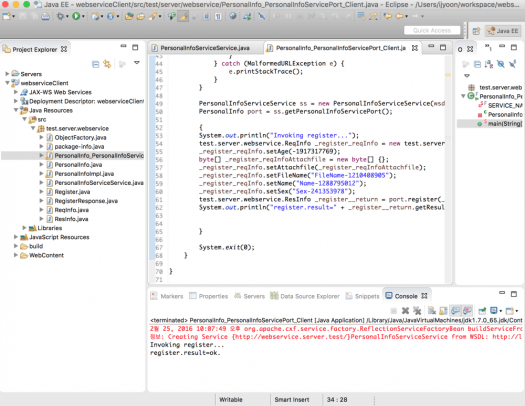This screenshot has height=406, width=525.
Task: Select the Java EE perspective button
Action: (x=503, y=31)
